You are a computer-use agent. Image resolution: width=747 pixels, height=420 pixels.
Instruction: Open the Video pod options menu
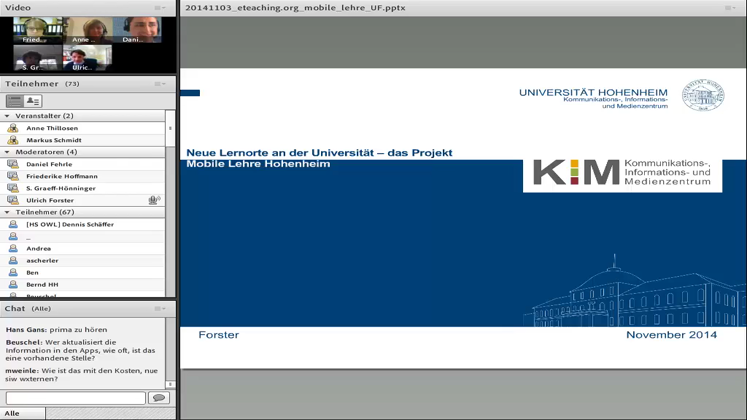[x=160, y=8]
